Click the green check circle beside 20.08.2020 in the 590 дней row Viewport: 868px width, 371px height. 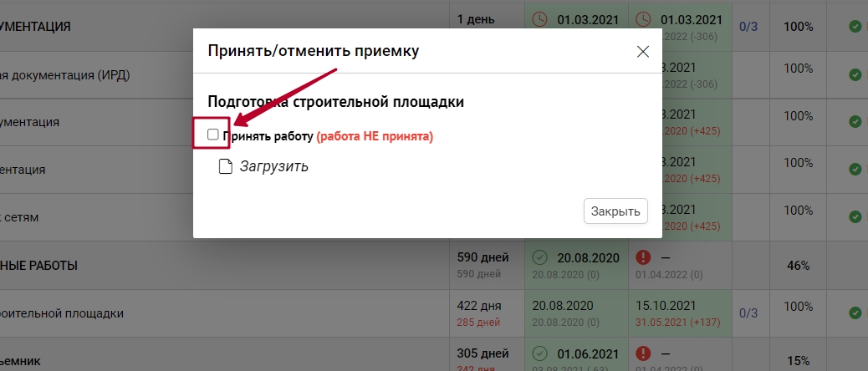click(540, 257)
